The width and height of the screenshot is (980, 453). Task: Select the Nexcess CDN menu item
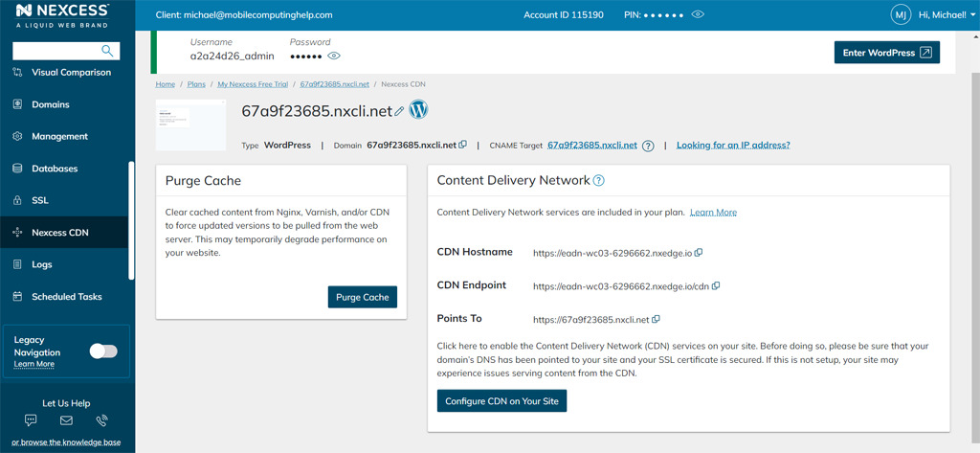coord(64,233)
